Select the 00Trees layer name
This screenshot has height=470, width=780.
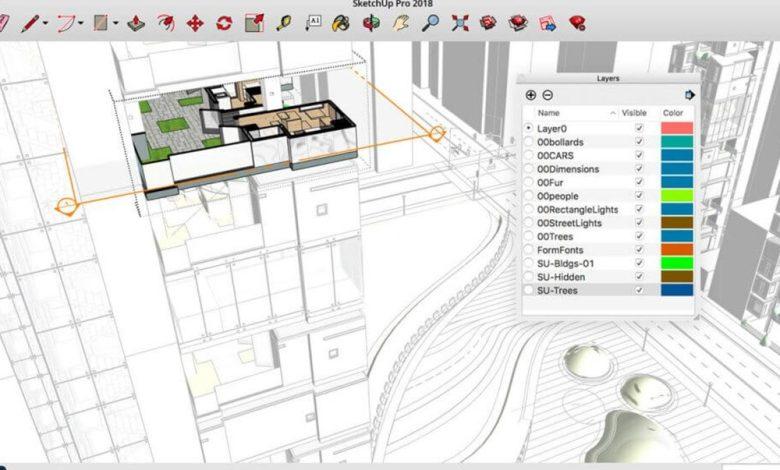555,237
